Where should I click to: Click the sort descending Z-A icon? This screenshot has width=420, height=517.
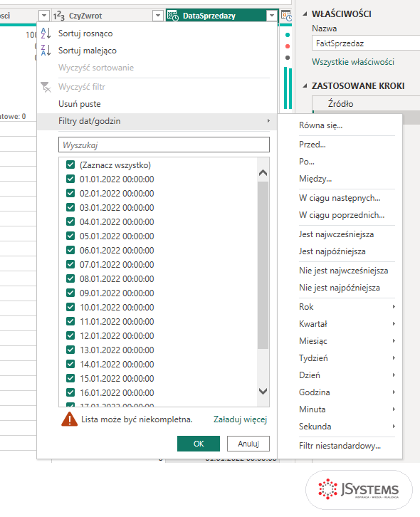[x=46, y=51]
